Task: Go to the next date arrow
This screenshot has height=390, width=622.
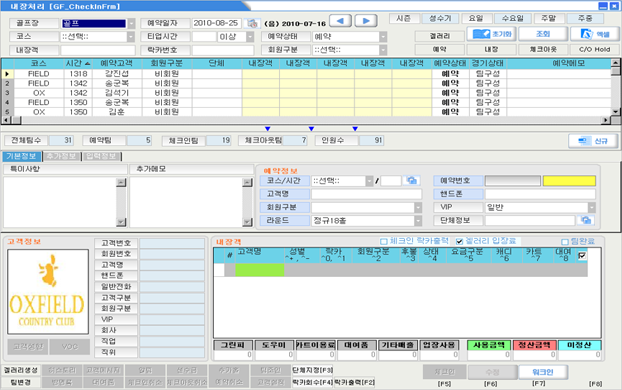Action: point(366,21)
